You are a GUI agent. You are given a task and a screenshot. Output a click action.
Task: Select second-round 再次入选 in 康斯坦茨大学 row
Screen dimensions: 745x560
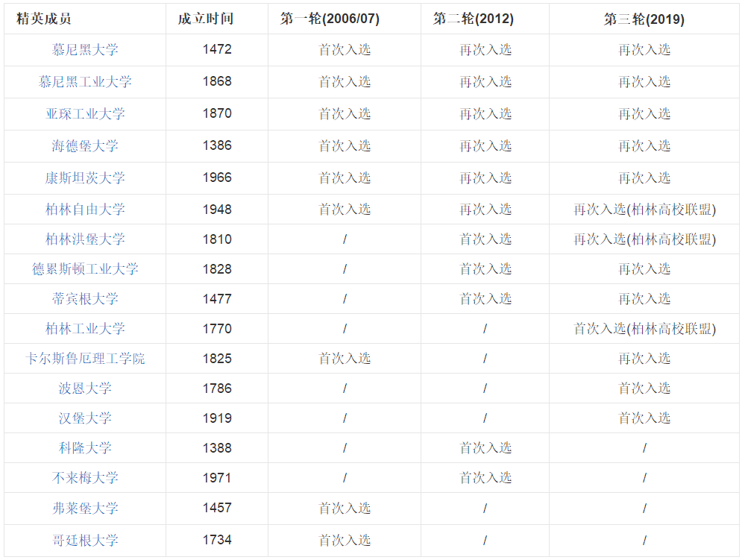(x=485, y=178)
